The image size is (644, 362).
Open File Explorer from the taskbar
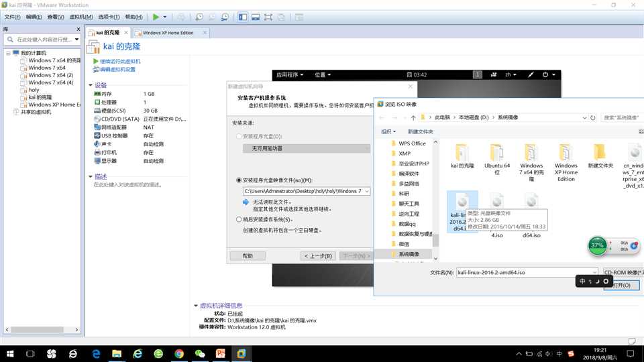click(x=117, y=354)
